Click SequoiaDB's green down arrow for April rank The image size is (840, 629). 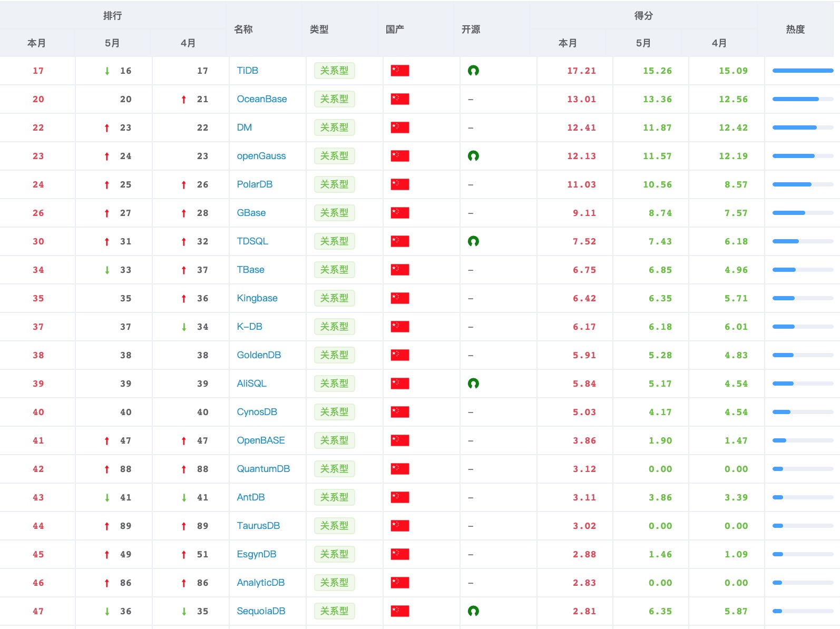tap(184, 612)
